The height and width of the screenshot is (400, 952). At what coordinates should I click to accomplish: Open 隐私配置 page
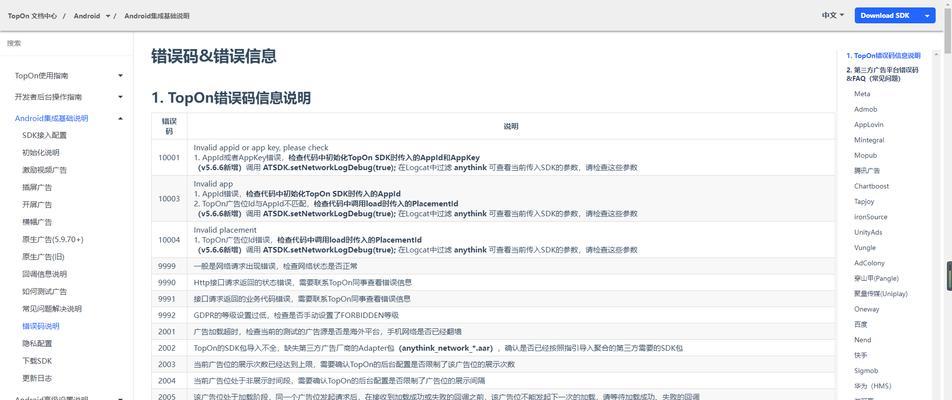click(x=37, y=344)
